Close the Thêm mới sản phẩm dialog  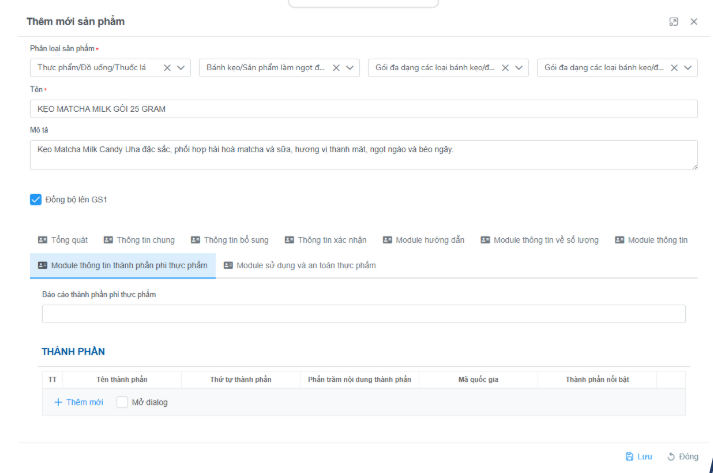694,21
